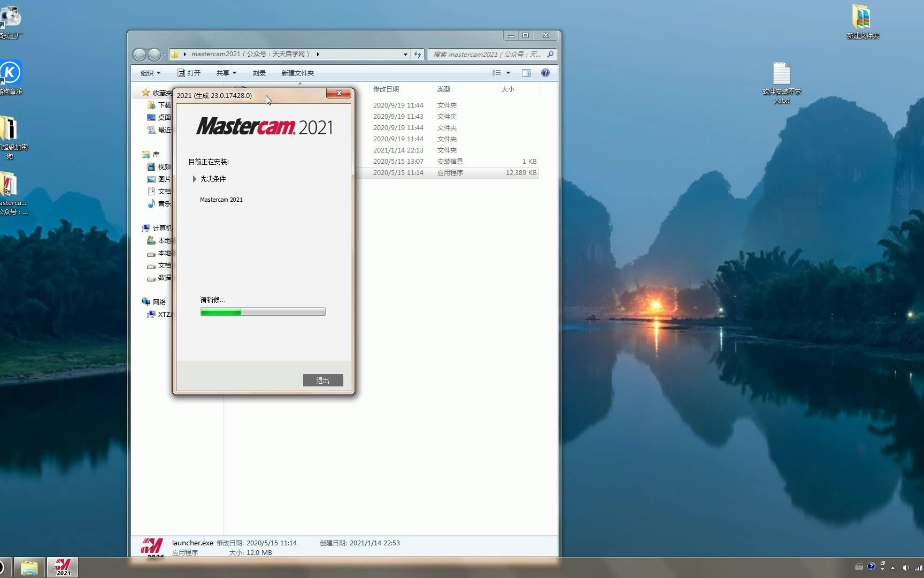Open the 组织 menu
Image resolution: width=924 pixels, height=578 pixels.
click(150, 73)
